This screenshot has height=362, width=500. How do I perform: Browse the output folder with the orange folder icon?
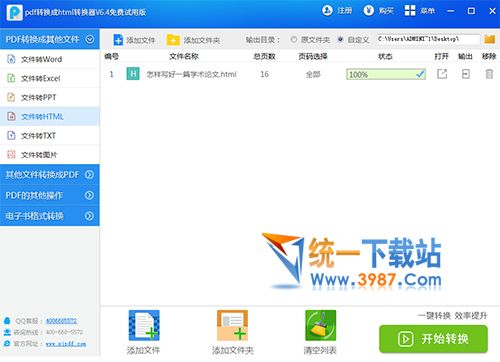(x=489, y=39)
